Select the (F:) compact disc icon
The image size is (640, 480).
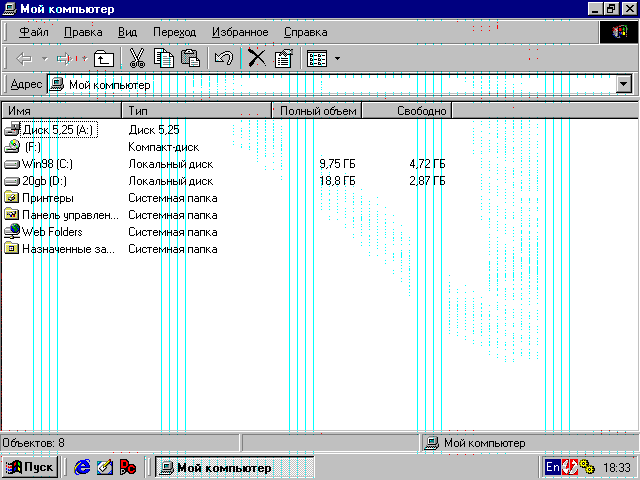11,147
